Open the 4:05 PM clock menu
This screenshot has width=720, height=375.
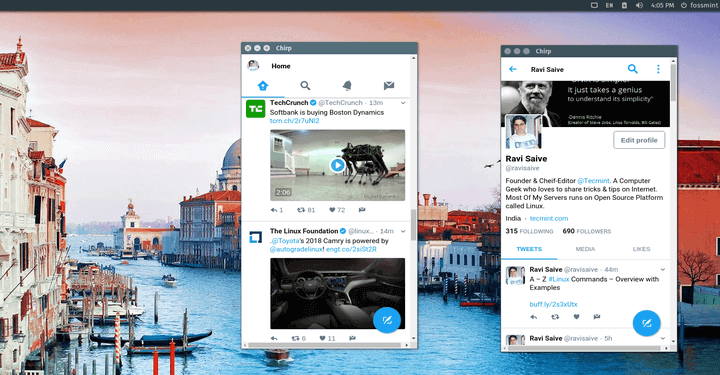coord(662,5)
